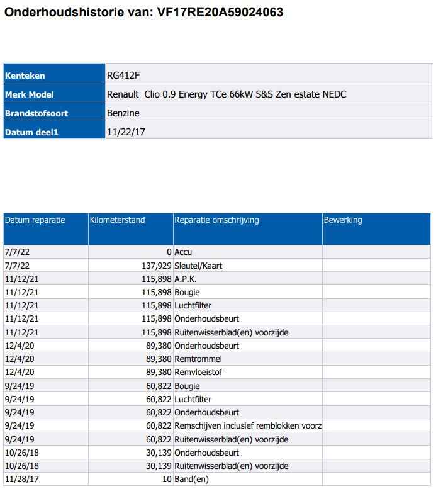Select the 'Remvloeistof' repair entry
Image resolution: width=448 pixels, height=501 pixels.
pyautogui.click(x=198, y=372)
